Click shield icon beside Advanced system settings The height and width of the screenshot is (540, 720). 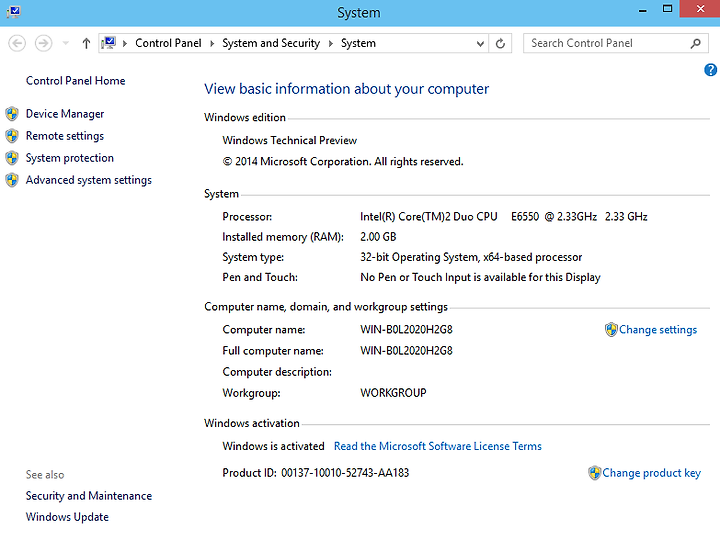pos(12,180)
